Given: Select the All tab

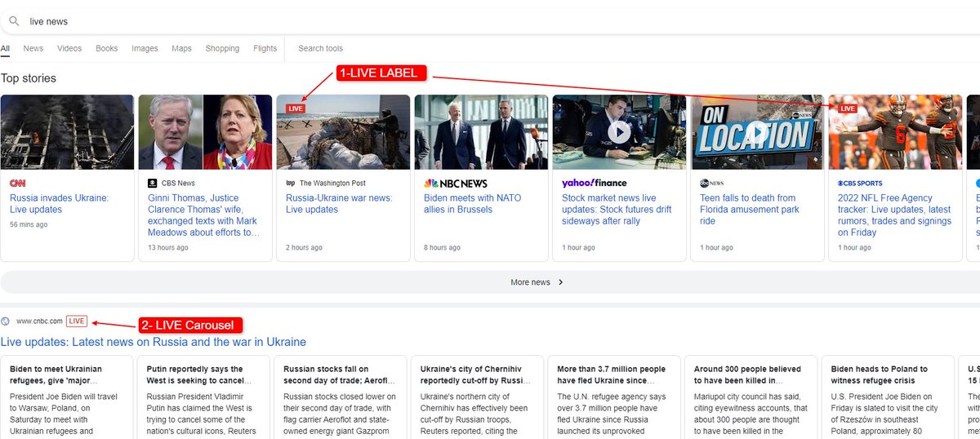Looking at the screenshot, I should click(x=5, y=48).
